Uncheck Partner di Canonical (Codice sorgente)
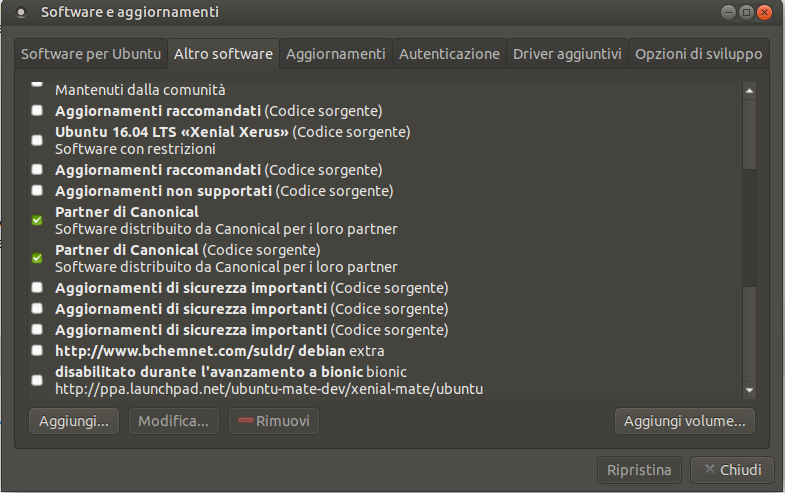The width and height of the screenshot is (785, 493). point(37,258)
